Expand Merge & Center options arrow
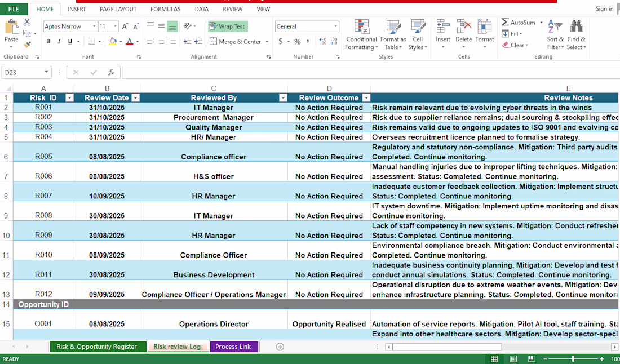The width and height of the screenshot is (620, 364). [x=267, y=42]
